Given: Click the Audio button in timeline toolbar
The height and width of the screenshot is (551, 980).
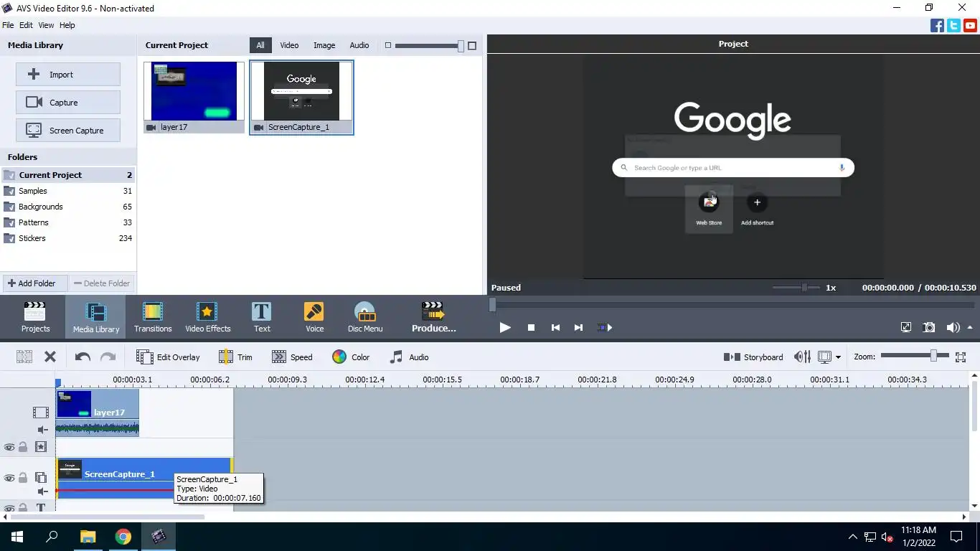Looking at the screenshot, I should [409, 357].
